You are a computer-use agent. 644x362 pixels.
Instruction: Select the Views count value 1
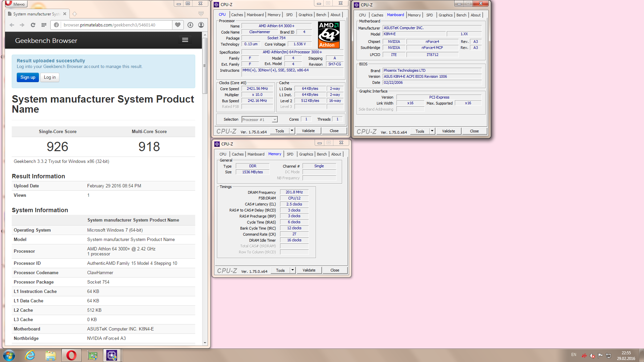88,195
